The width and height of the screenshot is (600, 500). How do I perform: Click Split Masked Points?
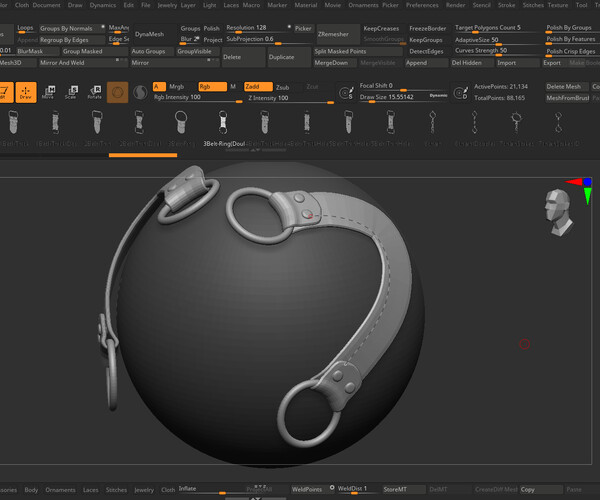click(358, 52)
